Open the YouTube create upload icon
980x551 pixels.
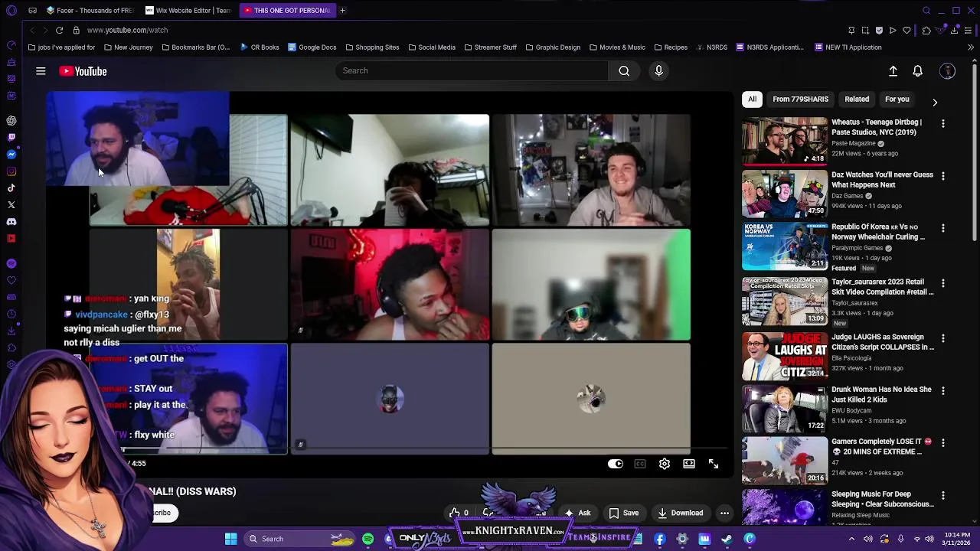[x=893, y=71]
